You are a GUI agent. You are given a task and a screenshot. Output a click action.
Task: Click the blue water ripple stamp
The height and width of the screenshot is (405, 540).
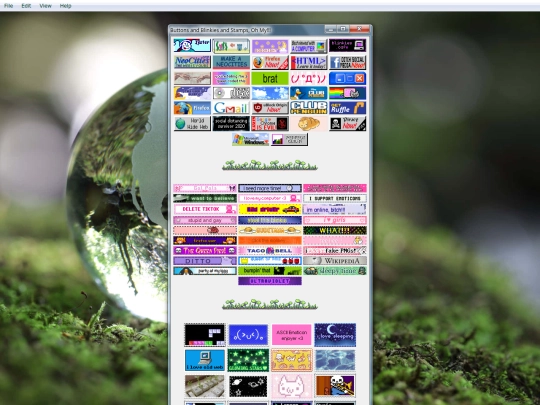(x=335, y=360)
